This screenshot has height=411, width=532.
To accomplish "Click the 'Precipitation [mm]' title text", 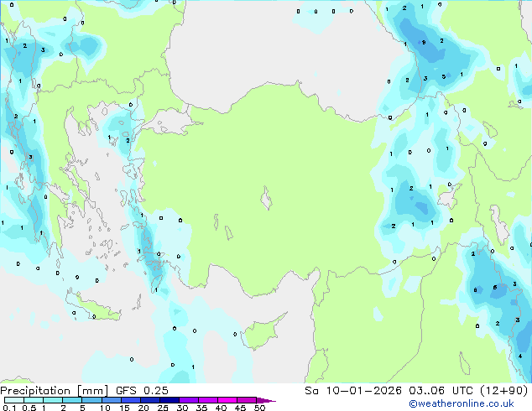I will coord(54,391).
